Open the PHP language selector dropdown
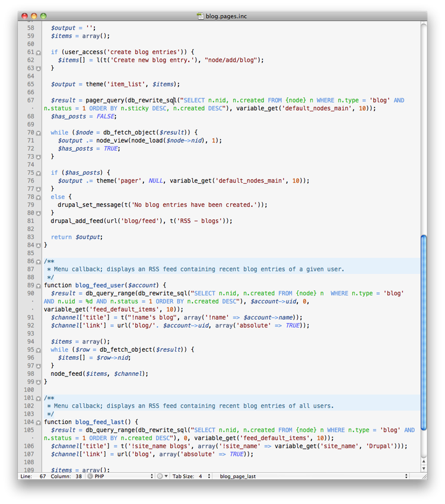The image size is (445, 504). (120, 476)
